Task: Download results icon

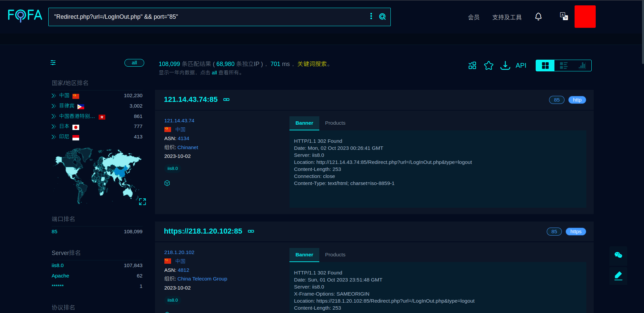Action: click(505, 65)
